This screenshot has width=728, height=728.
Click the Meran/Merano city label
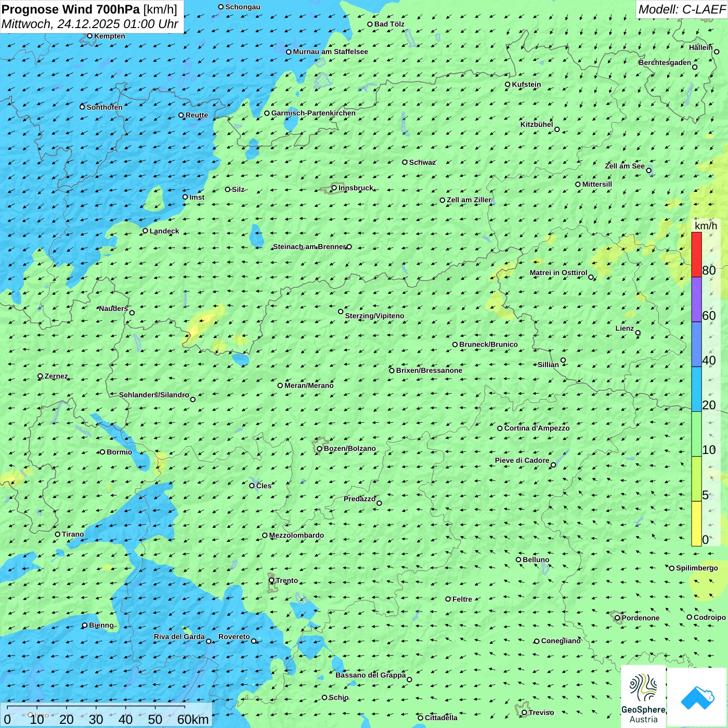[309, 385]
